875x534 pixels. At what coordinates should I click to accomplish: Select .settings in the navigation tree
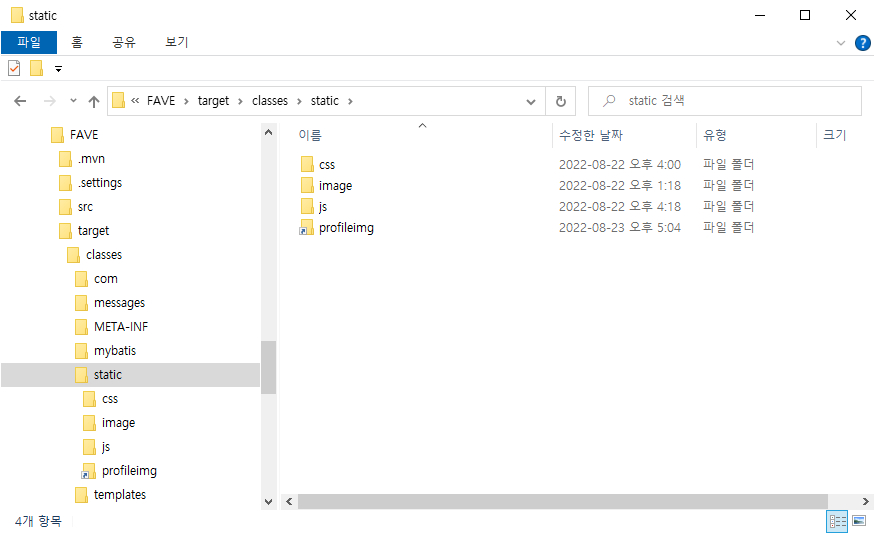coord(99,183)
